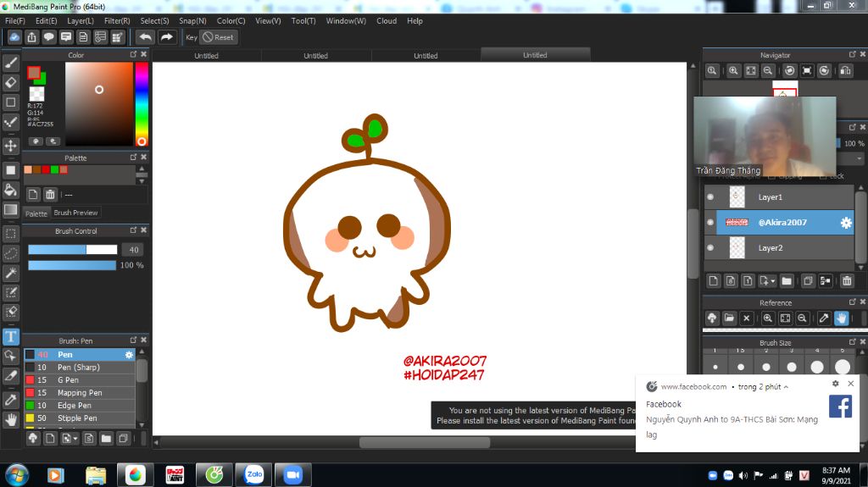Screen dimensions: 868x487
Task: Undock the Navigator panel
Action: 853,54
